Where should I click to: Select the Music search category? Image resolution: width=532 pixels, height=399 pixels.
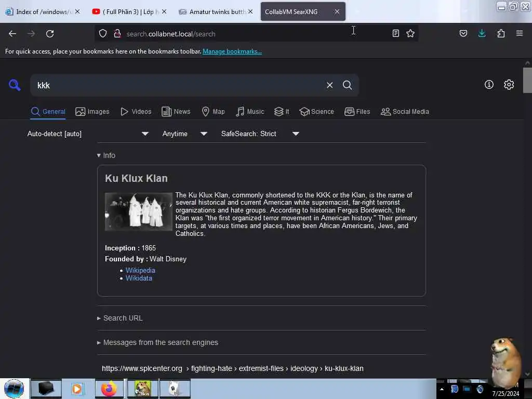[250, 111]
